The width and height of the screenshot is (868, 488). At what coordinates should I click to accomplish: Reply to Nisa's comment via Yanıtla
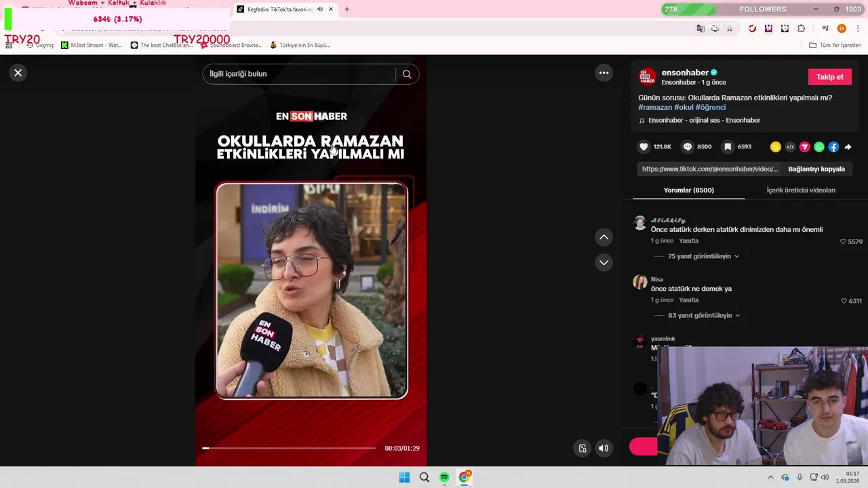(x=688, y=300)
